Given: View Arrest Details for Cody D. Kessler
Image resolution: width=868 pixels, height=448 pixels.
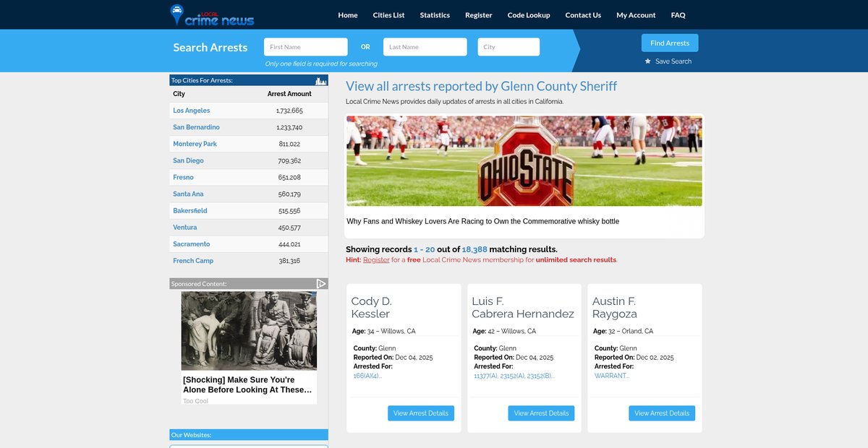Looking at the screenshot, I should [x=421, y=413].
